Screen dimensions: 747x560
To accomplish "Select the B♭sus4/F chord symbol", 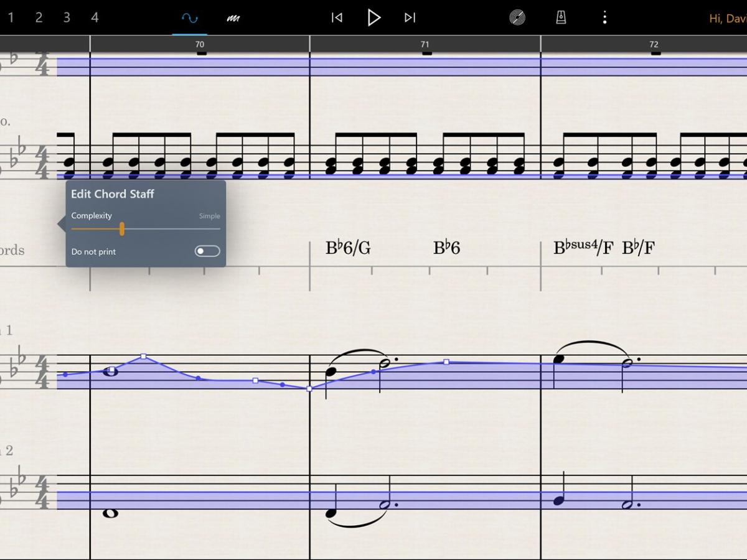I will [583, 248].
